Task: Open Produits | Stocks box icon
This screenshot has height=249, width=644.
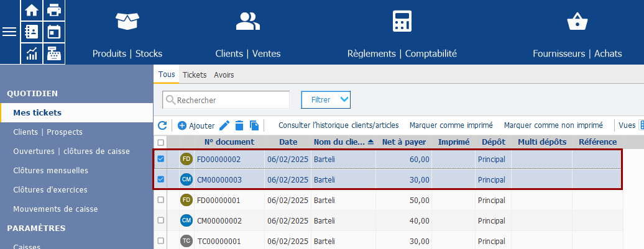Action: (127, 21)
